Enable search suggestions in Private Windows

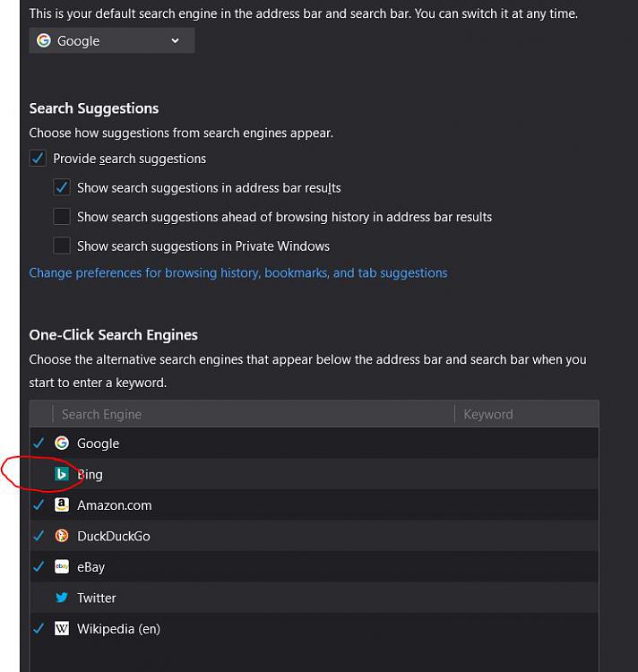click(62, 246)
